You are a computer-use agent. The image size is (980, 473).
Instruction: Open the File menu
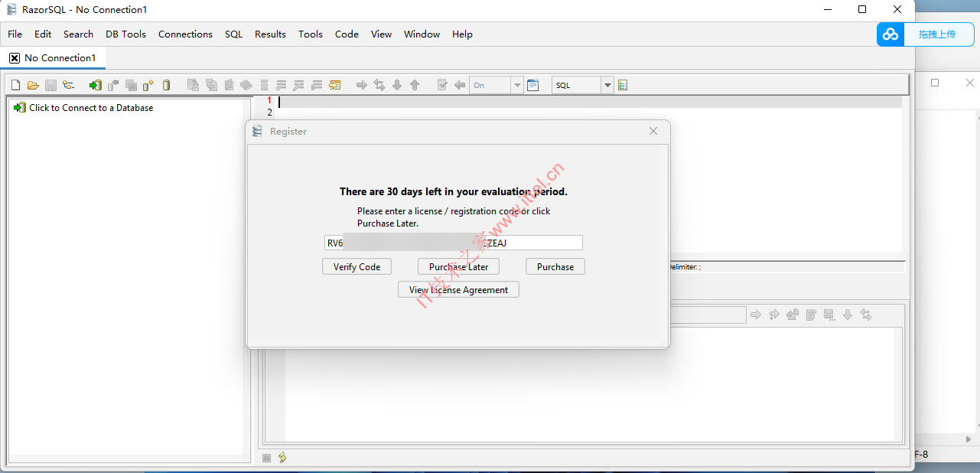(15, 34)
